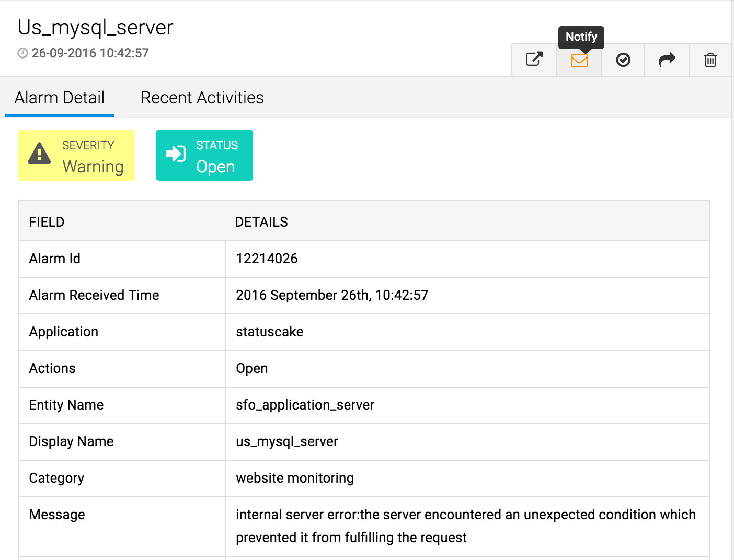Click the warning triangle severity icon
The image size is (734, 560).
point(39,154)
